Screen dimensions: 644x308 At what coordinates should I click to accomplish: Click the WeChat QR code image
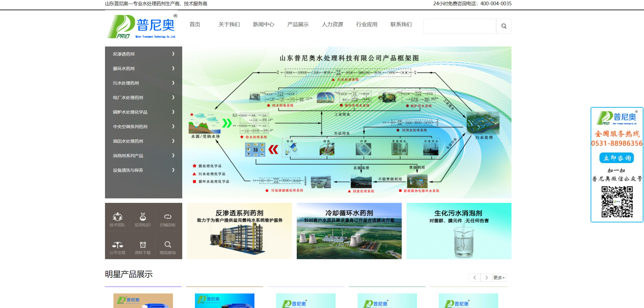(617, 202)
